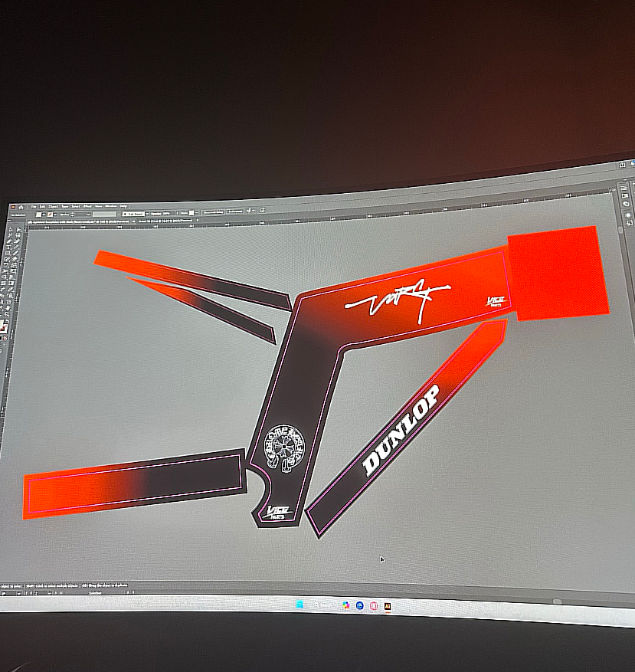Click the taskbar Search box
Screen dimensions: 635x672
[324, 605]
